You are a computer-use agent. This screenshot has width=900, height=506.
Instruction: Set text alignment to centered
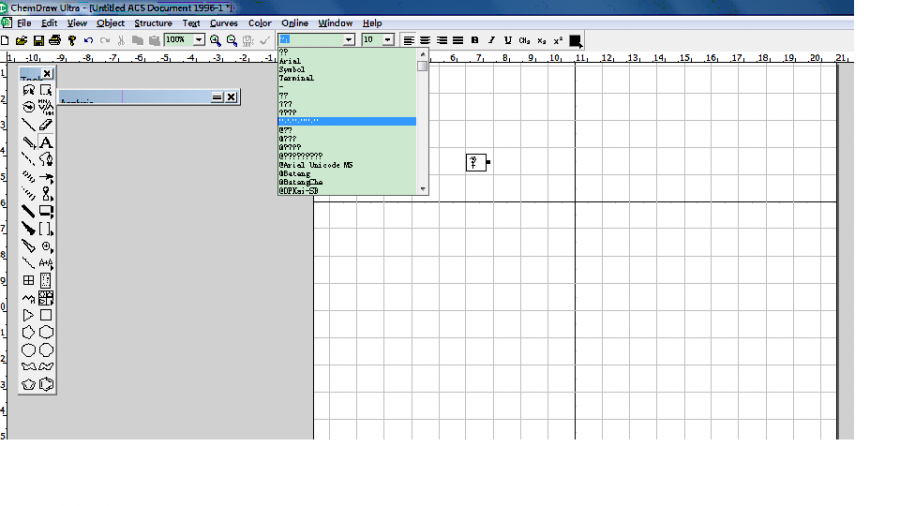point(425,40)
